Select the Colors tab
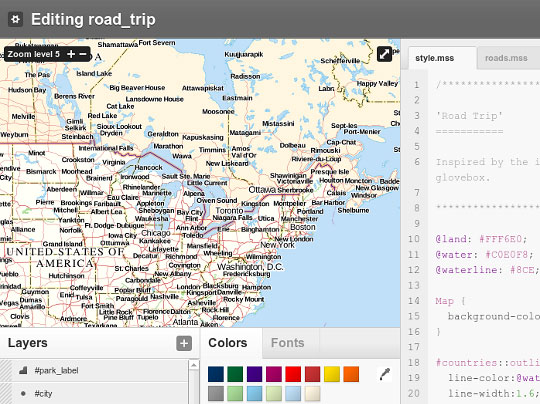This screenshot has height=404, width=540. 228,343
